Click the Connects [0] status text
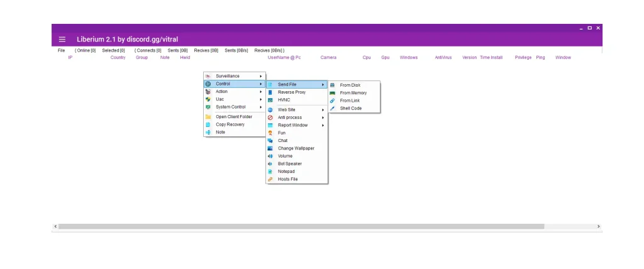 coord(149,50)
